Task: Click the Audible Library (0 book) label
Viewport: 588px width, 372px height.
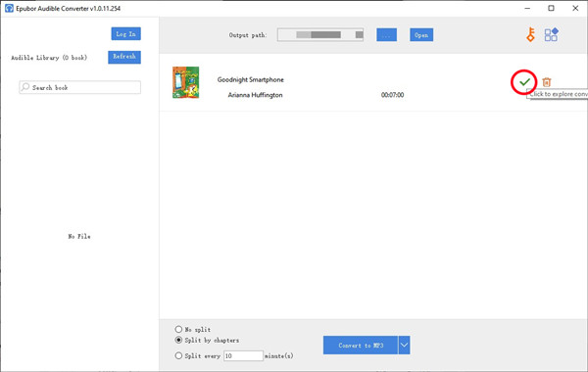Action: [49, 58]
